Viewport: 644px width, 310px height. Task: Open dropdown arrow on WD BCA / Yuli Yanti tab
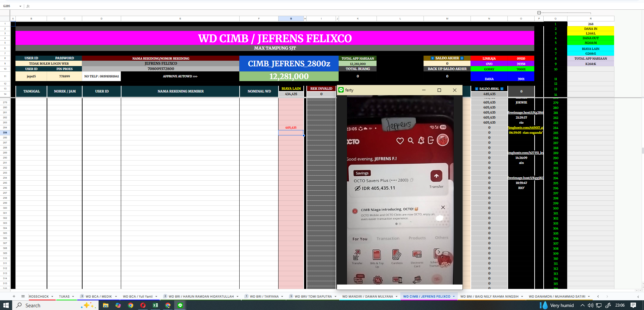pyautogui.click(x=156, y=296)
